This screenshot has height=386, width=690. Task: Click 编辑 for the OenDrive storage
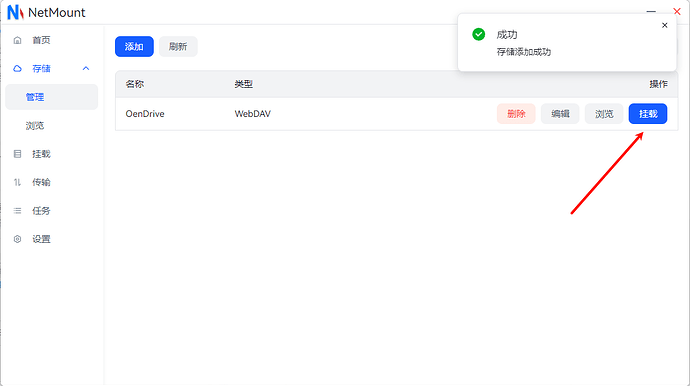(x=560, y=114)
